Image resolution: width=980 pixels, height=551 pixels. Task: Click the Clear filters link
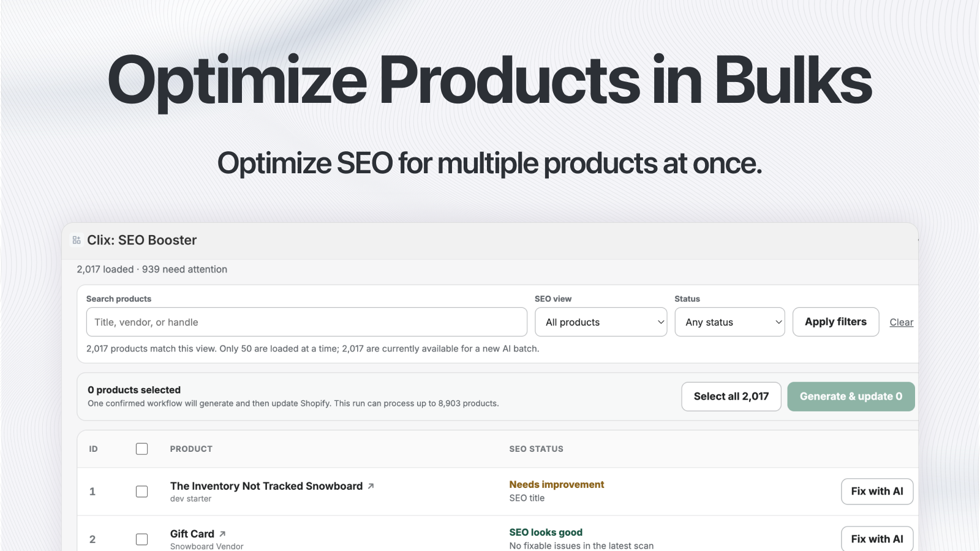tap(901, 323)
